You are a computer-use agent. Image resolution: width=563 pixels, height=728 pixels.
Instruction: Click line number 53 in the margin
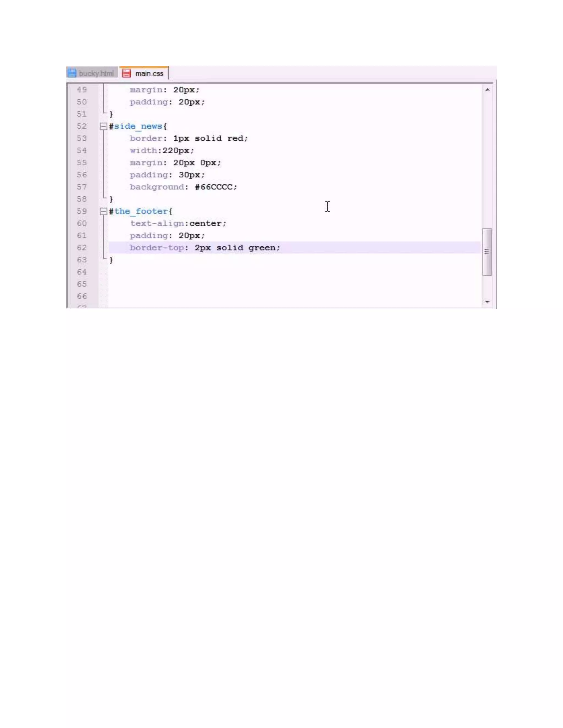click(x=82, y=138)
